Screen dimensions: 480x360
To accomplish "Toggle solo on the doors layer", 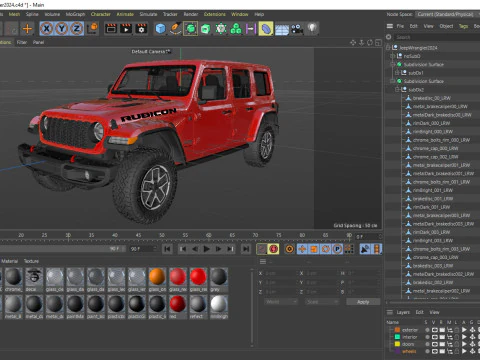I will tap(427, 344).
